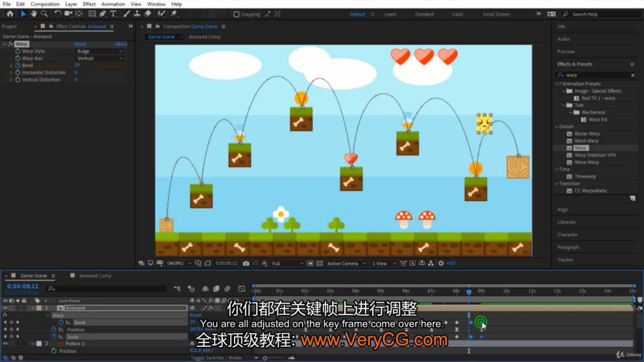Select the Rotation tool
This screenshot has height=362, width=644.
(57, 14)
